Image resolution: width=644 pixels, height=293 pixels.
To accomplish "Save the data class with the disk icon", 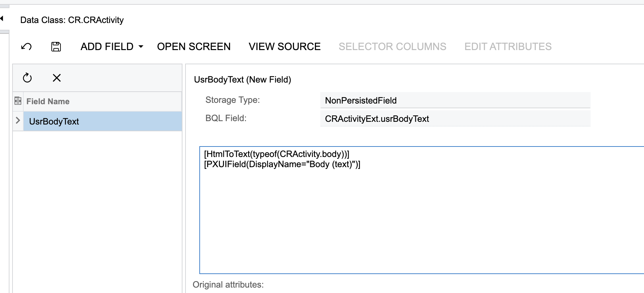I will pyautogui.click(x=56, y=47).
